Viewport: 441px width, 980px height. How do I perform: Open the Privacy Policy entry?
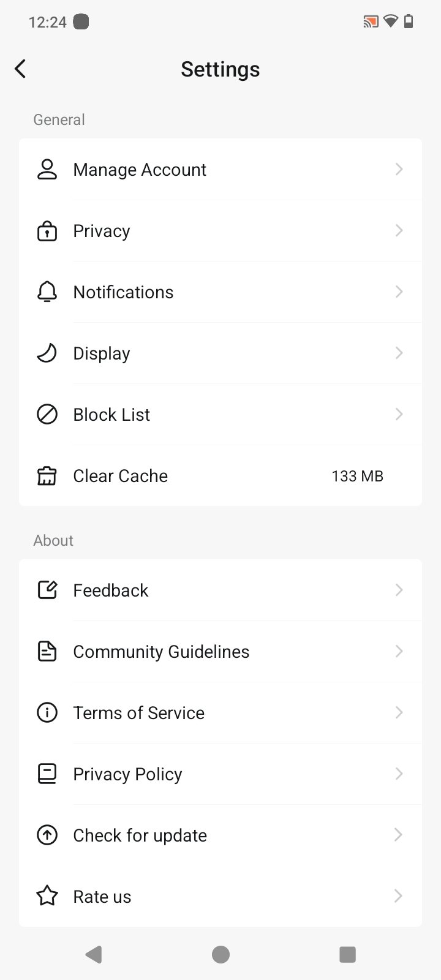pos(127,774)
